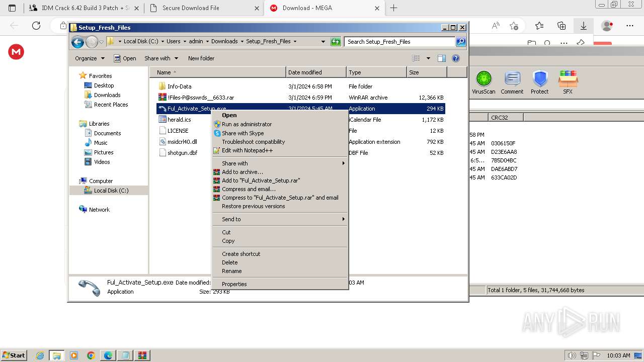Open Downloads under Favorites
Image resolution: width=644 pixels, height=362 pixels.
pos(107,95)
